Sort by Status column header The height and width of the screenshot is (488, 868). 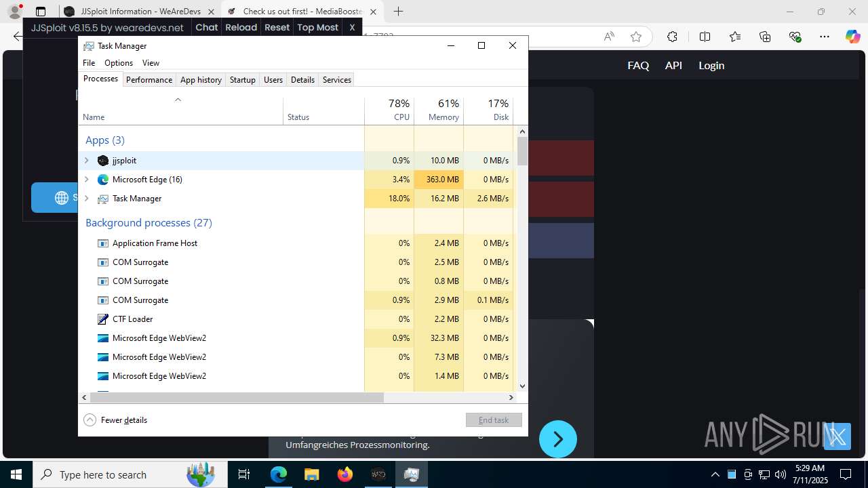pyautogui.click(x=323, y=110)
